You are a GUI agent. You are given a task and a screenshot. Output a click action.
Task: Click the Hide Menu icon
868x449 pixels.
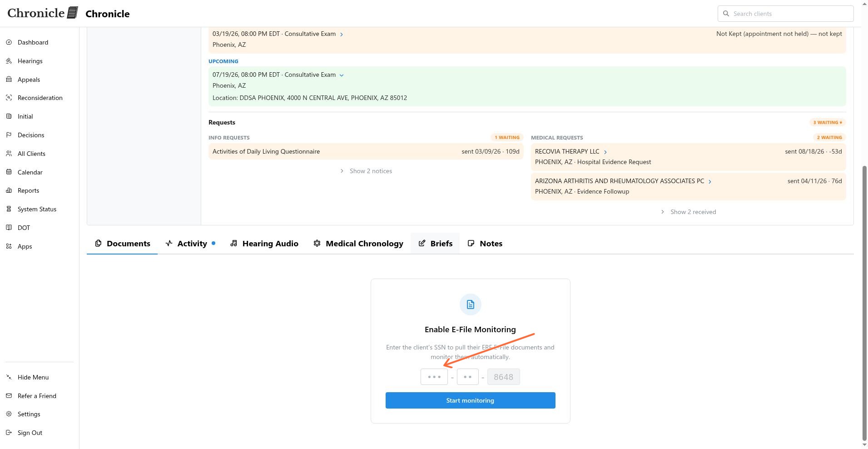pos(9,377)
